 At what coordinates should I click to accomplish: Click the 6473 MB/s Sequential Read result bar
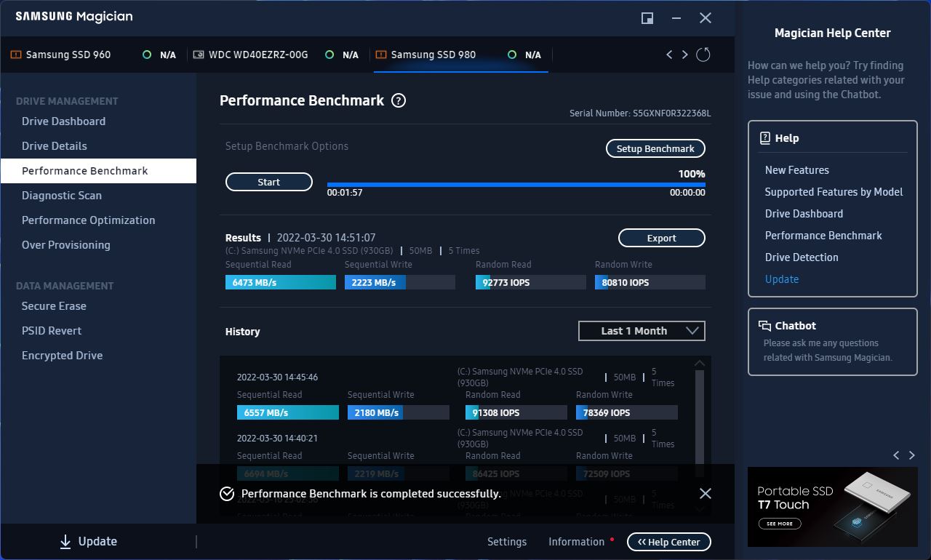pyautogui.click(x=281, y=282)
